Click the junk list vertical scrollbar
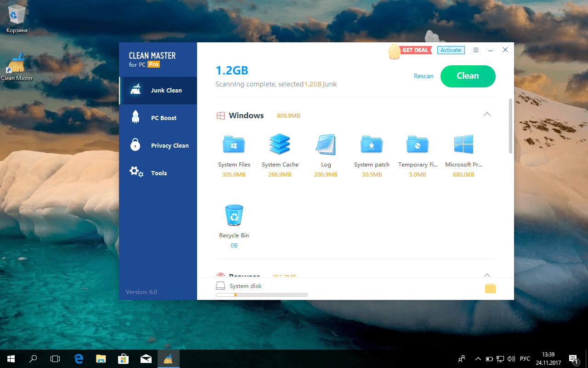Viewport: 588px width, 368px height. point(510,126)
